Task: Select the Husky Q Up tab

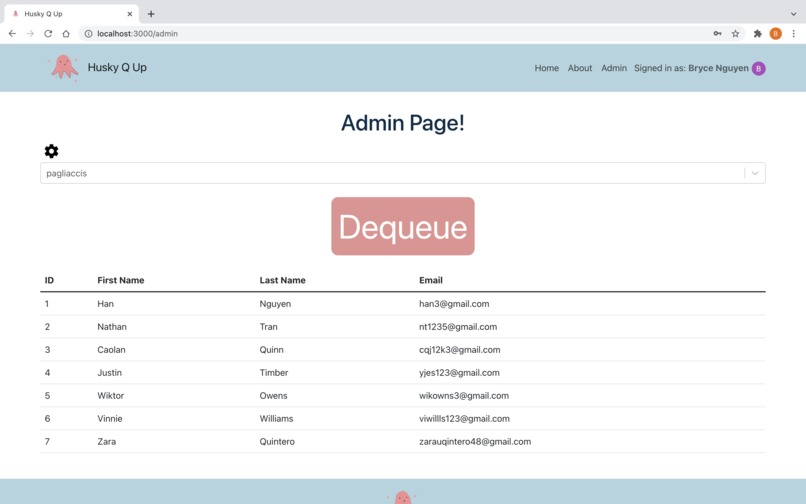Action: (71, 14)
